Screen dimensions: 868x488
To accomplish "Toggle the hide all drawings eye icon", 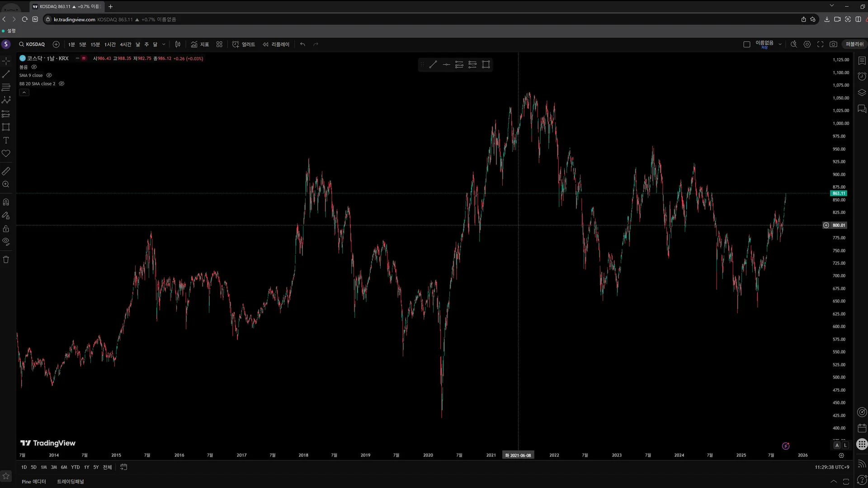I will [x=6, y=242].
